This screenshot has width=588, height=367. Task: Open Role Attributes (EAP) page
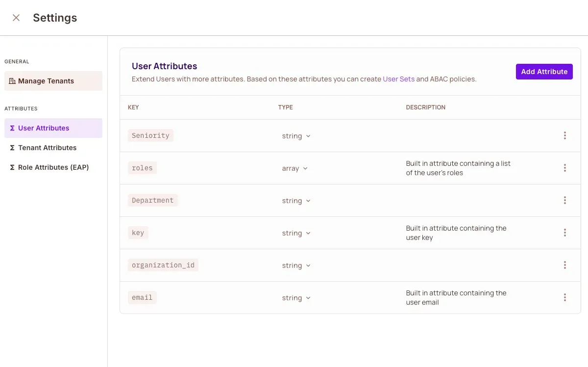point(53,167)
